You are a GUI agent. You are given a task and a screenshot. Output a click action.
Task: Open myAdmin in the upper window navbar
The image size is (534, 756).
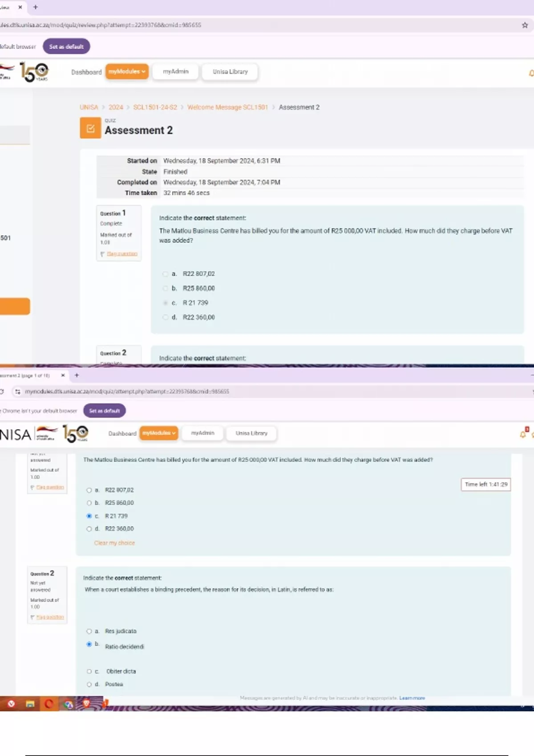tap(175, 72)
